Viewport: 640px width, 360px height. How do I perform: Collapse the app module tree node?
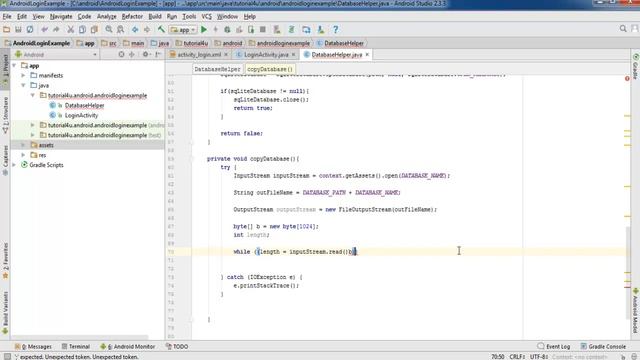pyautogui.click(x=14, y=65)
